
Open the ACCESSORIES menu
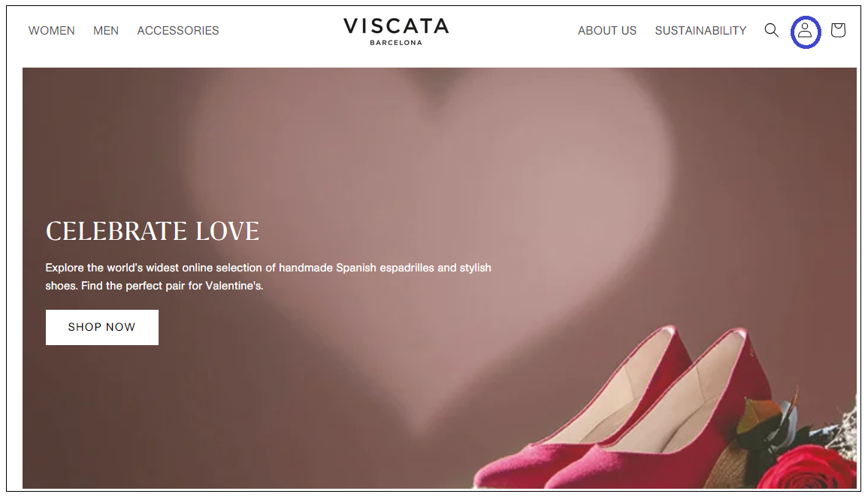point(178,31)
